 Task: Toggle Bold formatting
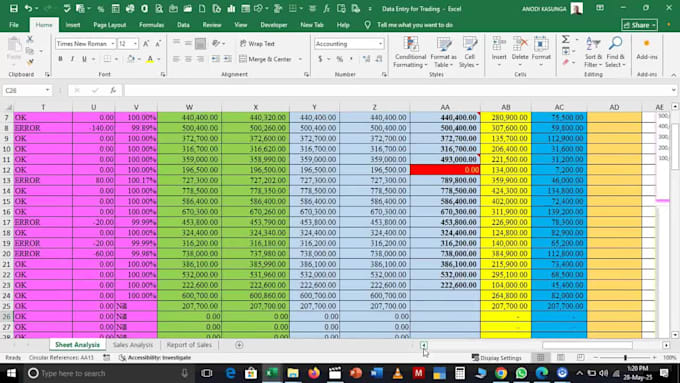point(60,59)
